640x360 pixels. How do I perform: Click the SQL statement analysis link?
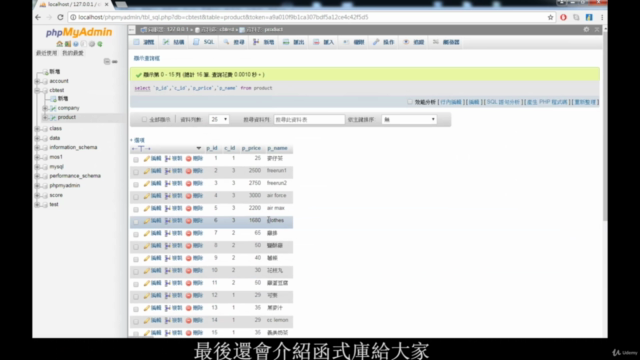point(503,102)
